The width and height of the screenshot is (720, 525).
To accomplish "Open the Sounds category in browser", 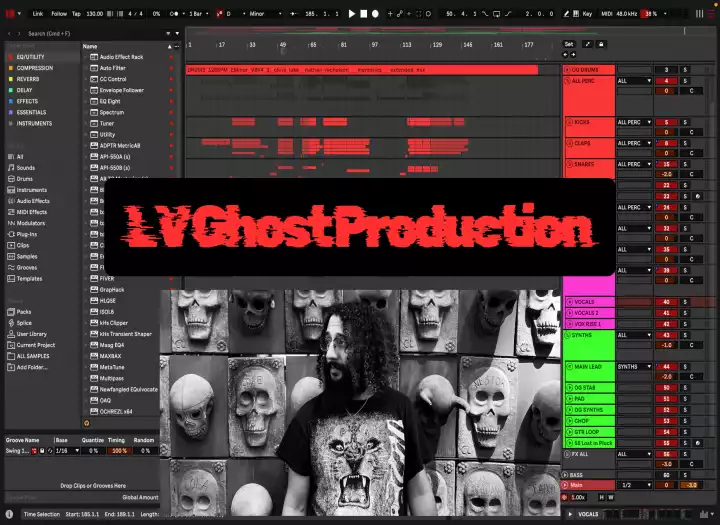I will tap(26, 168).
